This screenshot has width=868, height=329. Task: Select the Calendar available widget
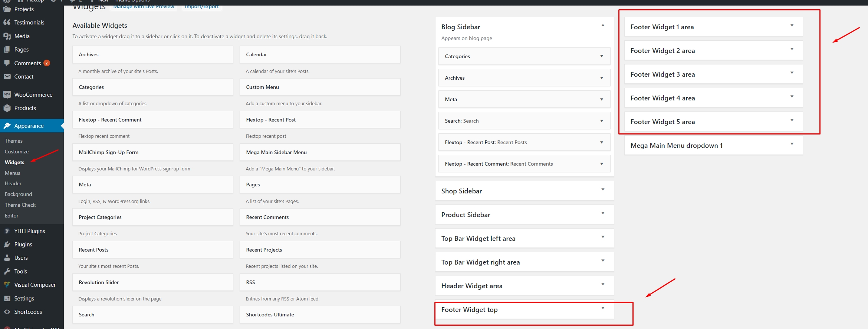tap(320, 54)
